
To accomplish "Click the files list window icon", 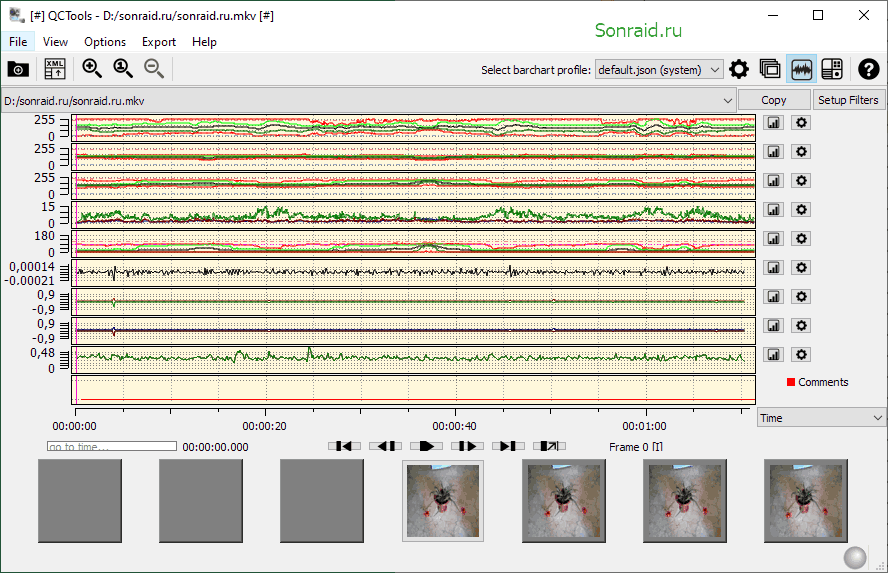I will pyautogui.click(x=770, y=69).
